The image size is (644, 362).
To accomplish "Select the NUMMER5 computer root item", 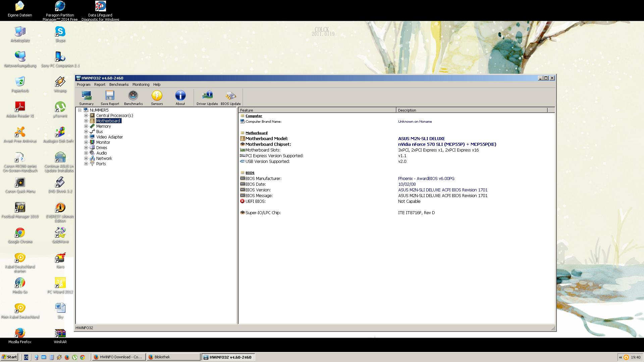I will [99, 110].
